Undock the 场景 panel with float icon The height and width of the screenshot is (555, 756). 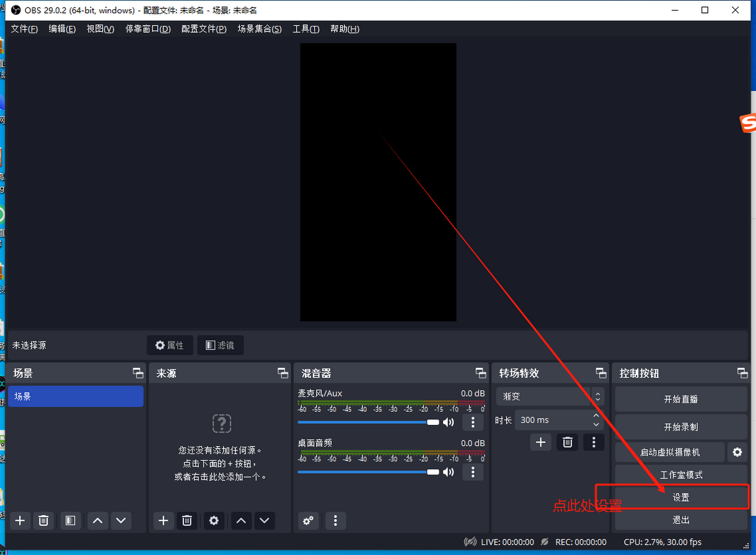tap(138, 373)
